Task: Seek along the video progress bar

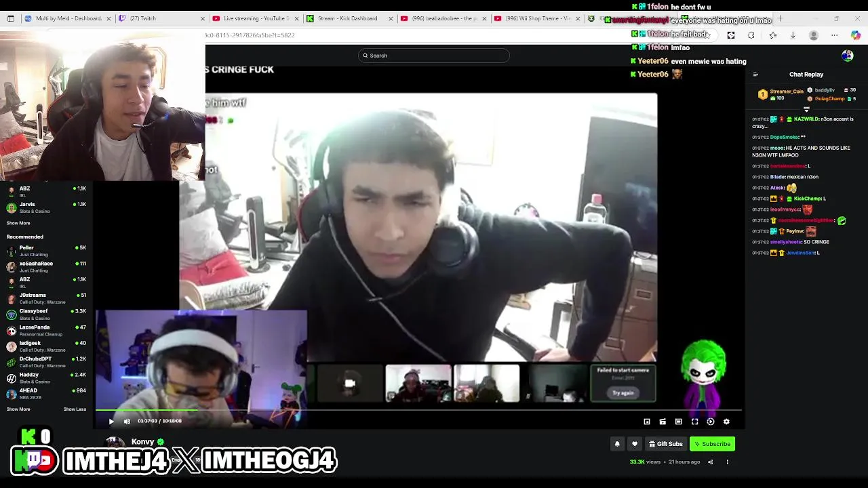Action: pyautogui.click(x=418, y=409)
